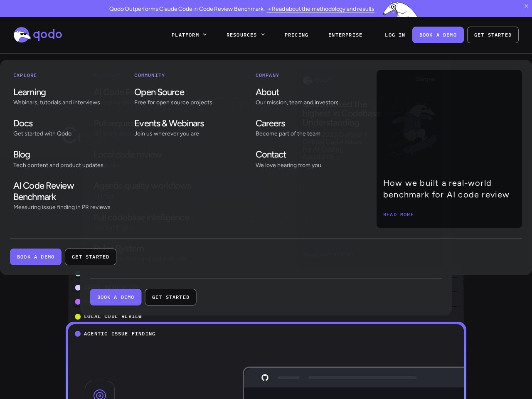
Task: Click the header Get Started button
Action: click(493, 35)
